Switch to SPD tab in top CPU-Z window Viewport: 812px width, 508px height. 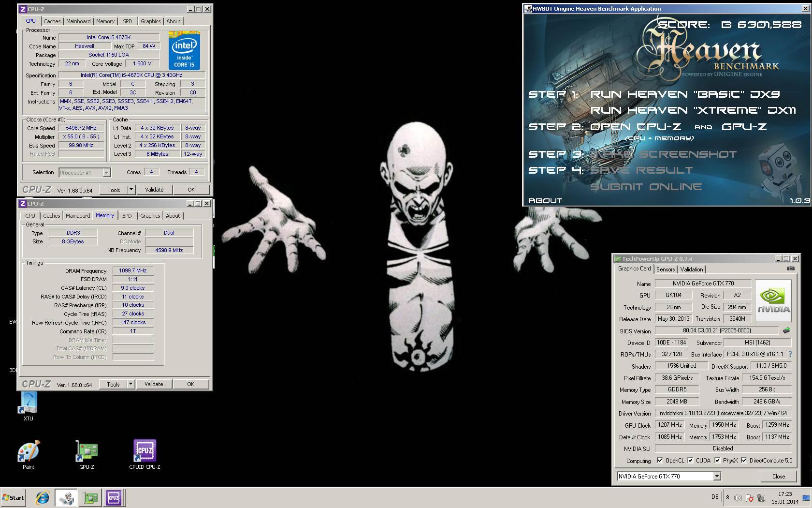(x=128, y=21)
